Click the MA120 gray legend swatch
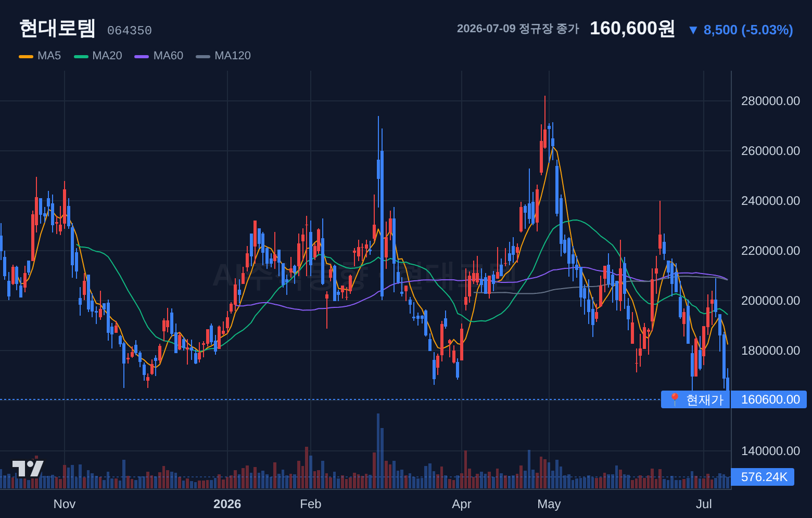The width and height of the screenshot is (812, 518). click(203, 56)
